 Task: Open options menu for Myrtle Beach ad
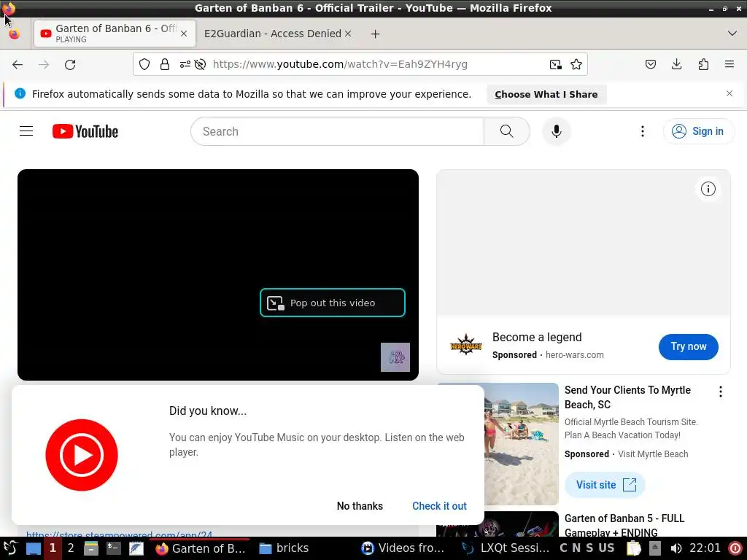[x=721, y=392]
